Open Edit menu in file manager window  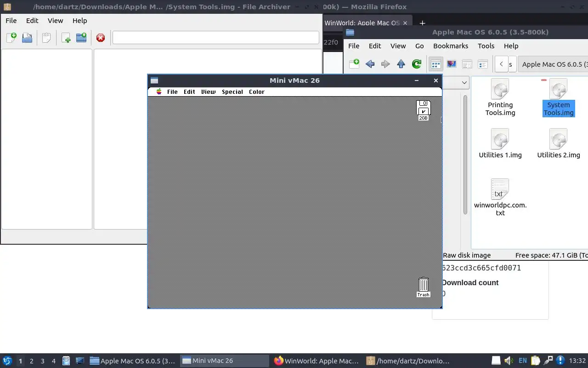pyautogui.click(x=375, y=46)
